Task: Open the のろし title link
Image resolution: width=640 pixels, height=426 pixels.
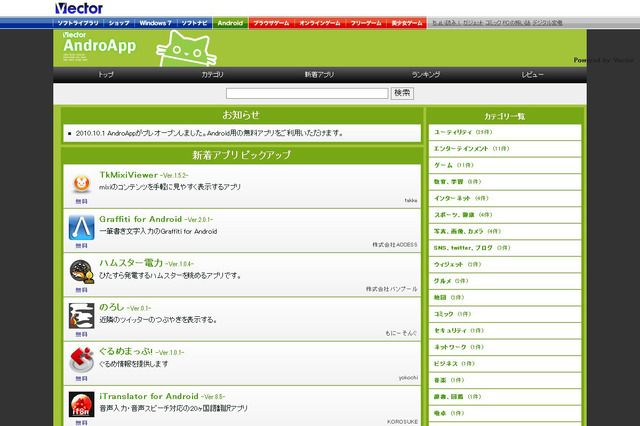Action: point(111,307)
